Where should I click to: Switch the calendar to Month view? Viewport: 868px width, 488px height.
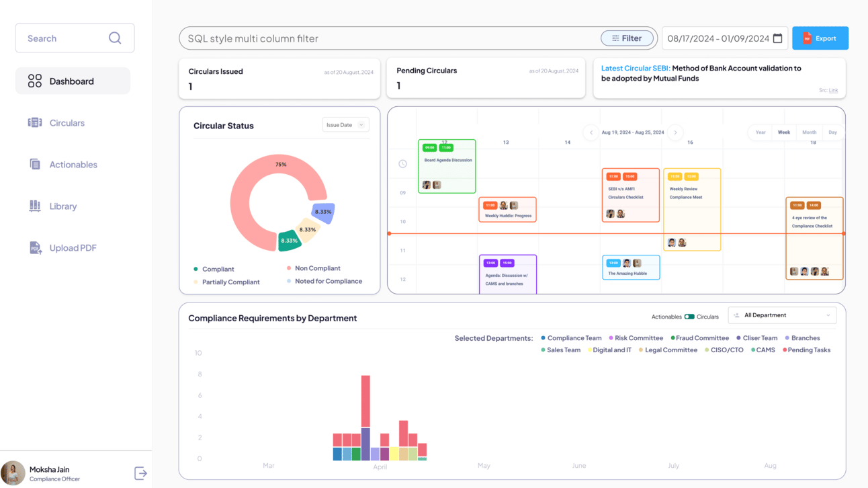tap(809, 132)
